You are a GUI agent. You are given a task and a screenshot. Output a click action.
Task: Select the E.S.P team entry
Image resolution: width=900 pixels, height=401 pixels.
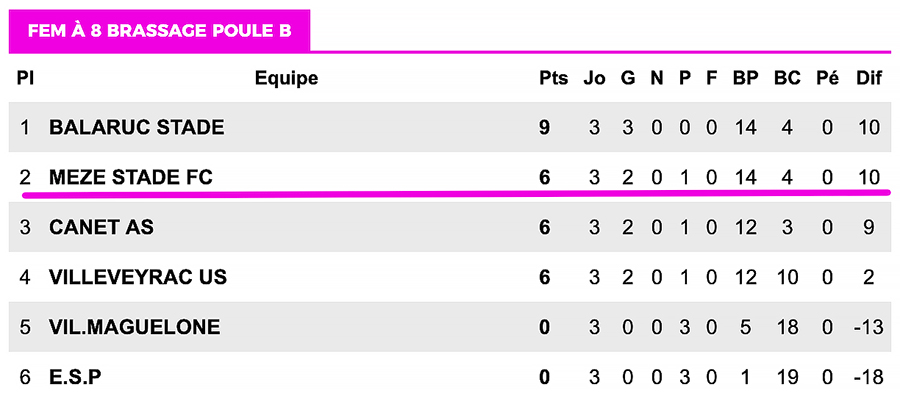click(x=75, y=377)
